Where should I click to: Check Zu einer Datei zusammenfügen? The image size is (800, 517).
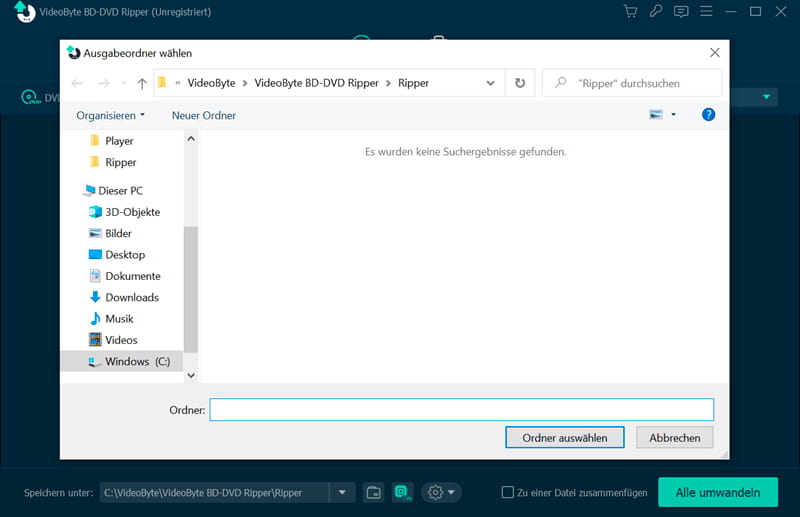(507, 493)
